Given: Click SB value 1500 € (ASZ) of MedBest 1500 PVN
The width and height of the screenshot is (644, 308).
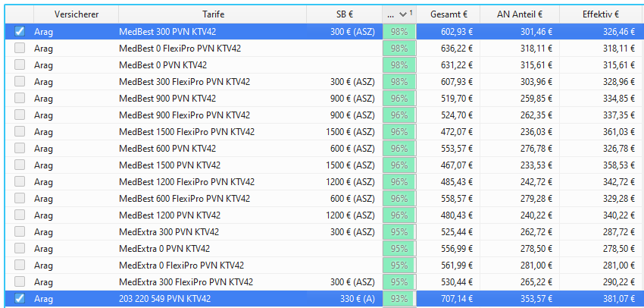Looking at the screenshot, I should (350, 165).
